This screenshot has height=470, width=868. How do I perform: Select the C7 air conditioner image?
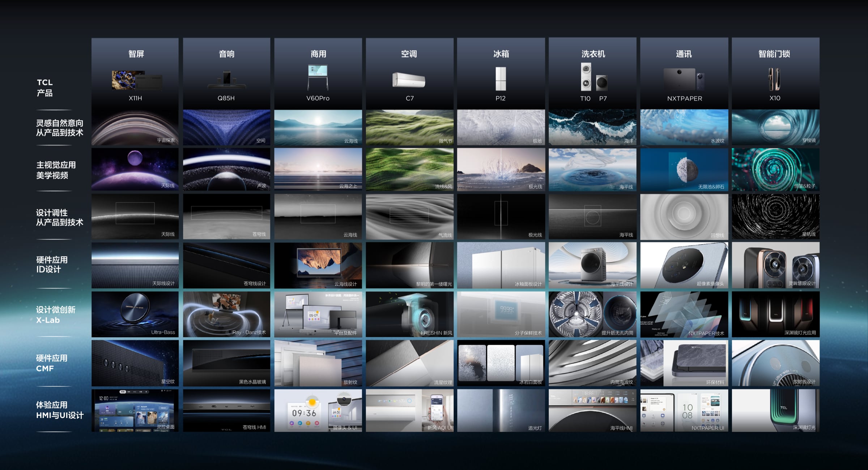click(409, 80)
